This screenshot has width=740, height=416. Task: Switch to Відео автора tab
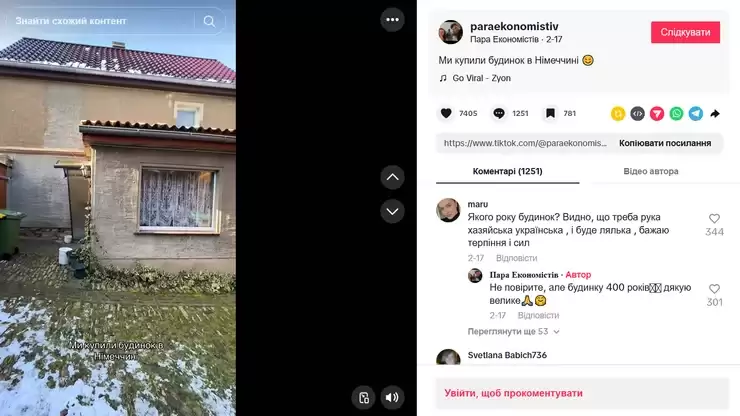(x=651, y=171)
